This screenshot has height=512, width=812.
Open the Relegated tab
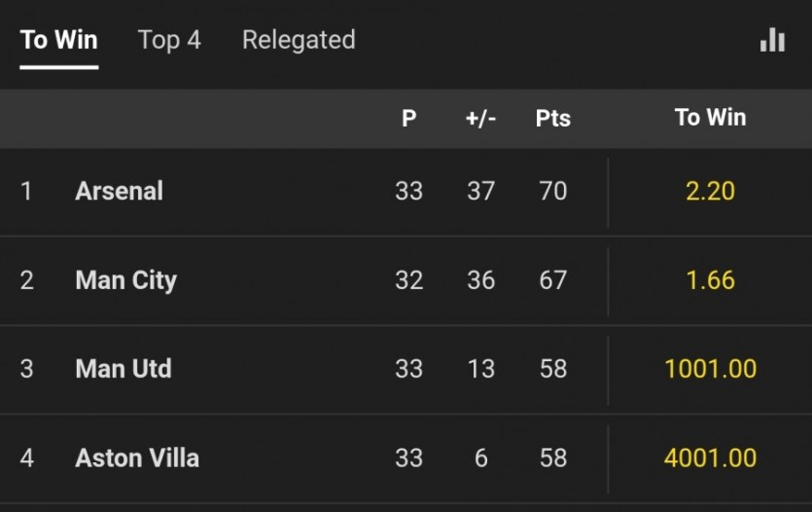pyautogui.click(x=299, y=40)
